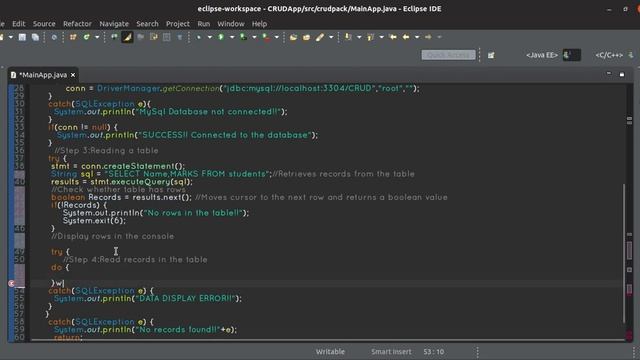Click the Open Perspective icon
Image resolution: width=640 pixels, height=360 pixels.
pyautogui.click(x=491, y=55)
